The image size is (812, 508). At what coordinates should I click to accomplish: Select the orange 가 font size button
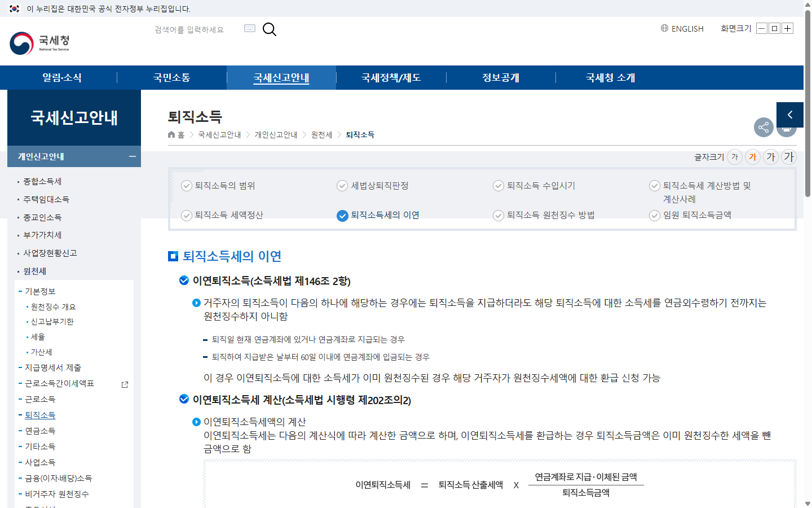pos(752,157)
